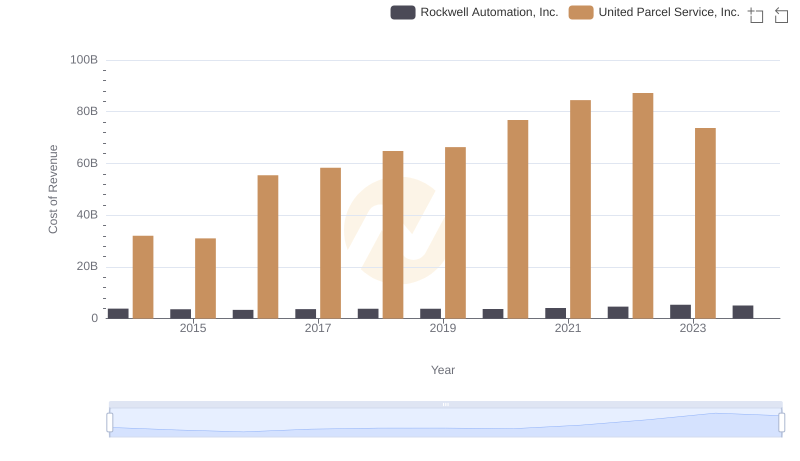This screenshot has width=800, height=461.
Task: Click the 2014 United Parcel Service bar
Action: pyautogui.click(x=143, y=277)
